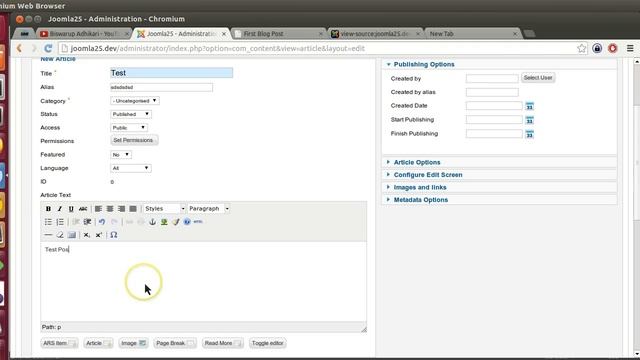Go back to the previous page
The width and height of the screenshot is (640, 360).
coord(19,48)
